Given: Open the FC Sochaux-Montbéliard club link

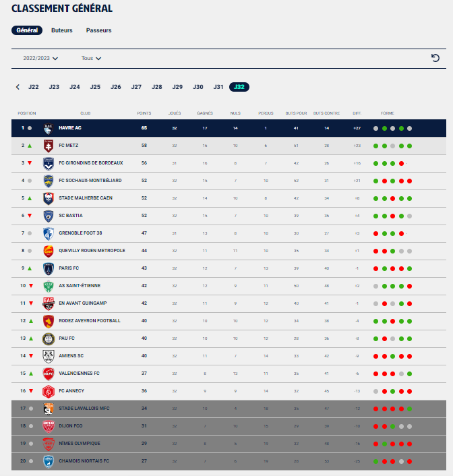Looking at the screenshot, I should tap(90, 180).
